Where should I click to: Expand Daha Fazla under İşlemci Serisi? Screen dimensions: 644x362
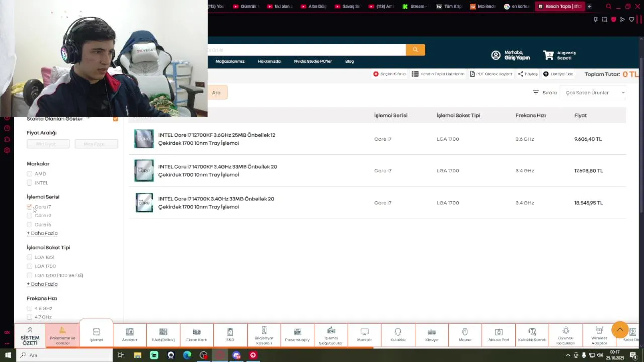[x=42, y=233]
